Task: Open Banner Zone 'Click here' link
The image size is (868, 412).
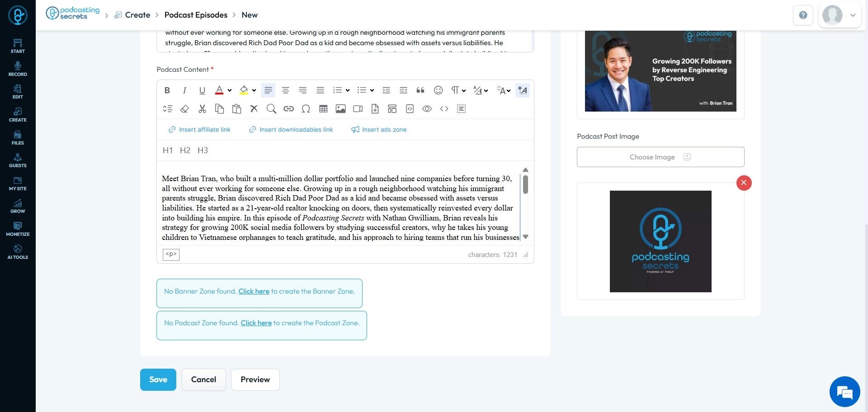Action: [x=254, y=291]
